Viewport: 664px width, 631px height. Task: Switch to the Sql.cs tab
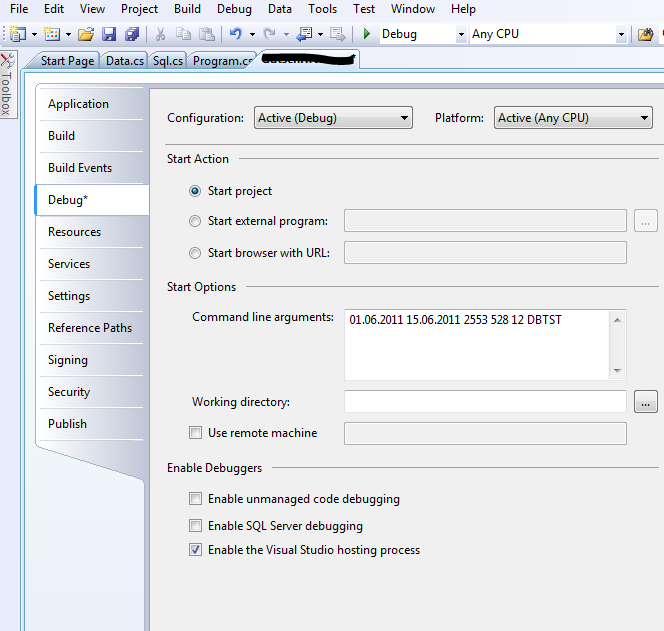168,61
